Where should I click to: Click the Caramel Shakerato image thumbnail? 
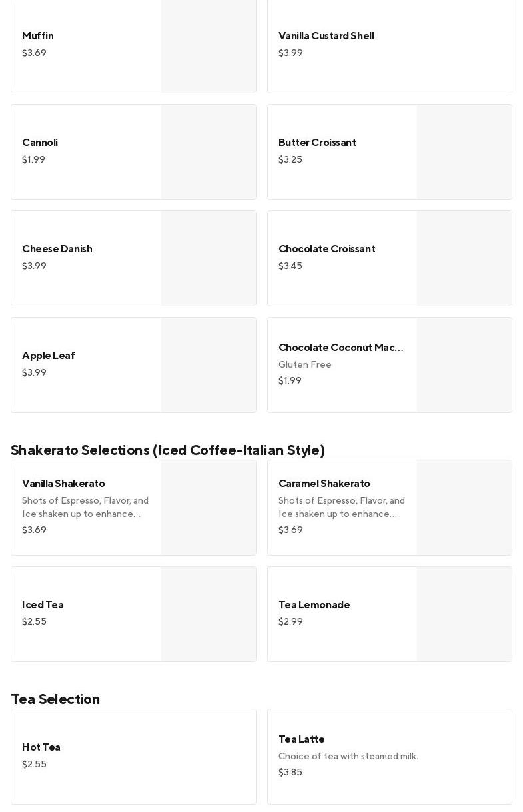464,508
